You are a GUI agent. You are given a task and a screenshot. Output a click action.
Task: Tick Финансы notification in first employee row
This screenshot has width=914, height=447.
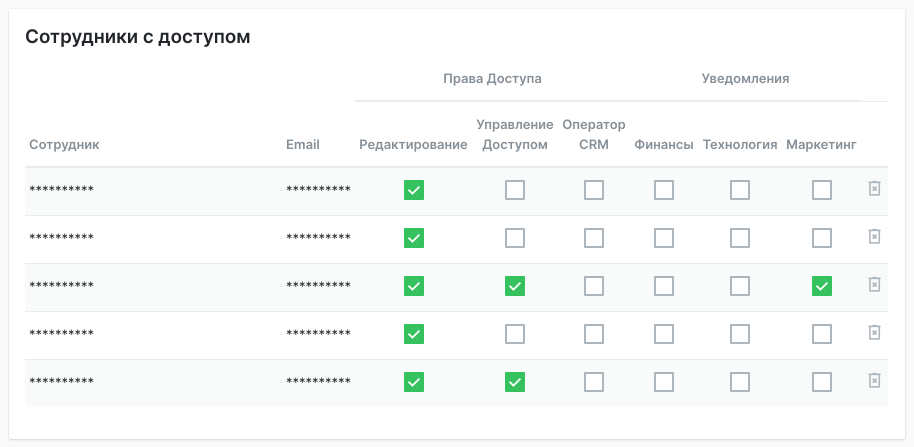664,190
